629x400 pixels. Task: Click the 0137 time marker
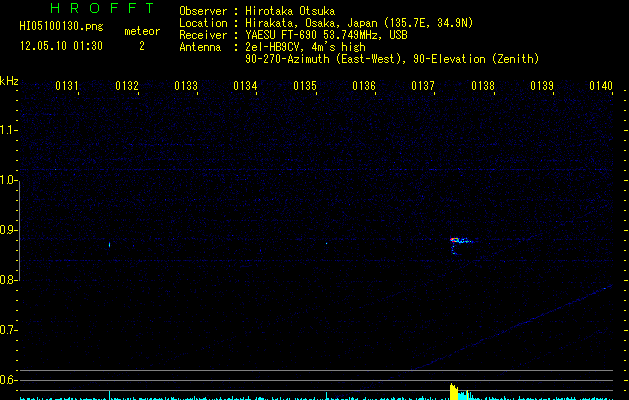[423, 86]
